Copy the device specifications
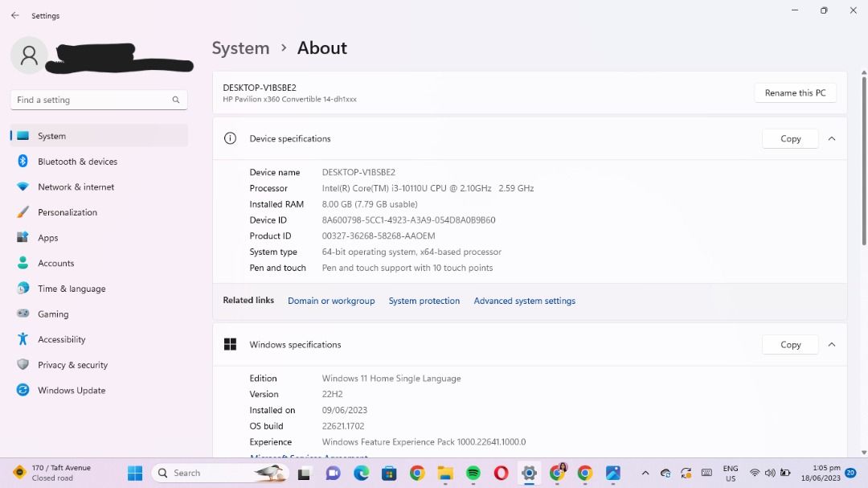This screenshot has width=868, height=488. (790, 139)
